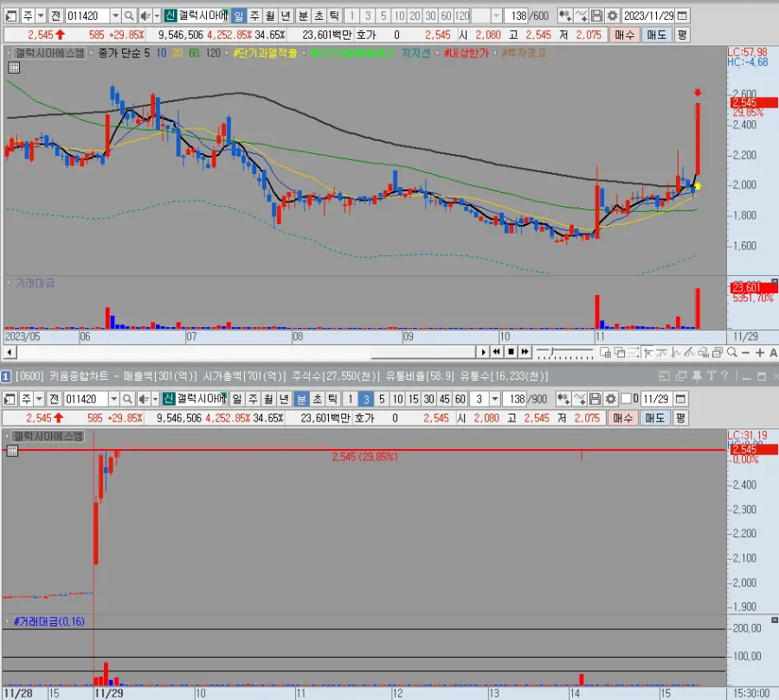Open settings gear in bottom chart toolbar
Image resolution: width=779 pixels, height=700 pixels.
pos(610,399)
